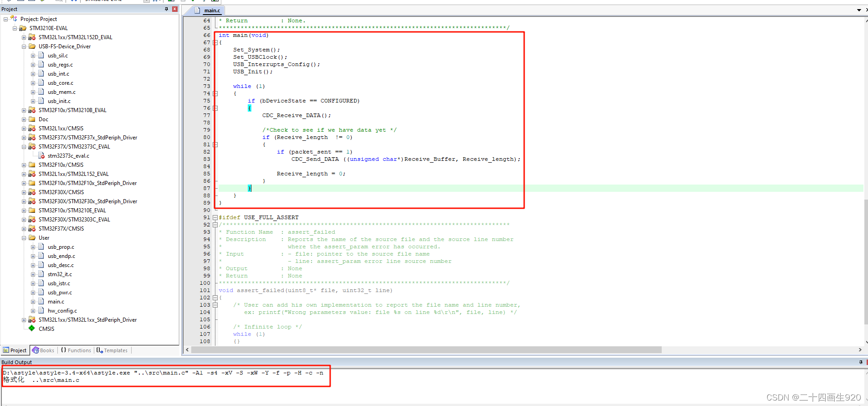Click the usb_regs.c file icon
Screen dimensions: 868x406
point(41,64)
